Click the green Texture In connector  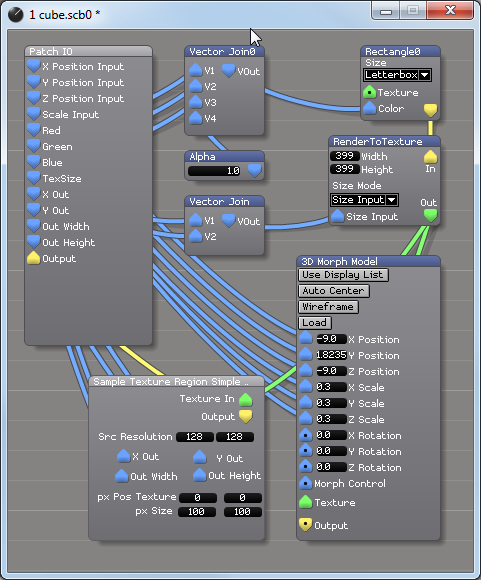(x=246, y=399)
